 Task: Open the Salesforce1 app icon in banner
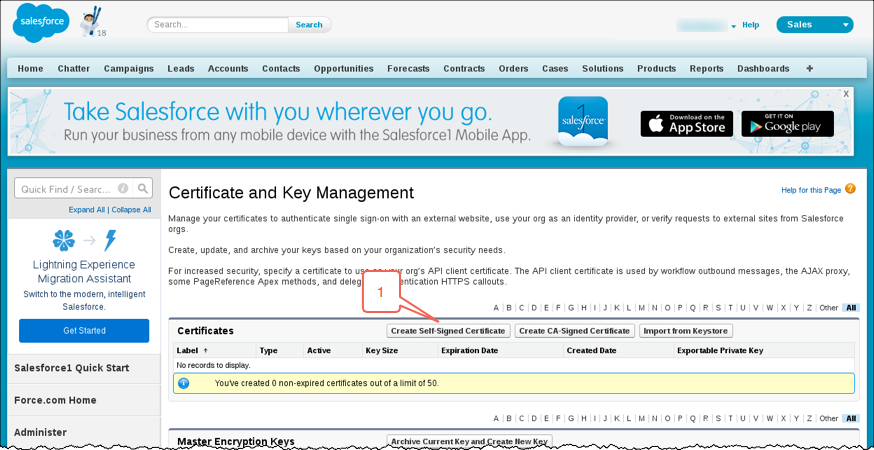[x=582, y=122]
